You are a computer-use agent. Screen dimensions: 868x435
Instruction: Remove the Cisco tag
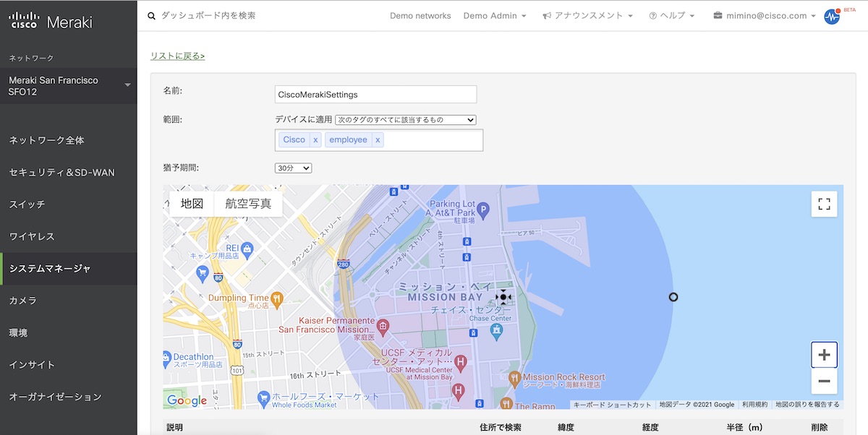coord(315,139)
